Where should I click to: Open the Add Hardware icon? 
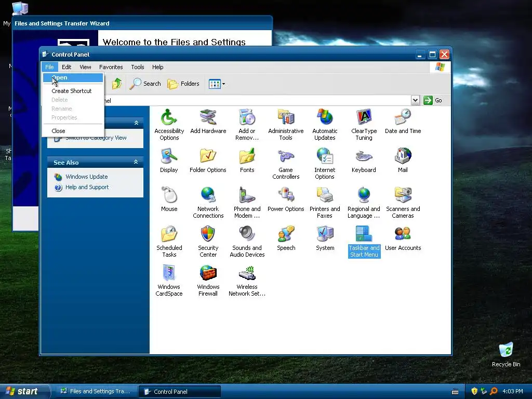tap(208, 121)
